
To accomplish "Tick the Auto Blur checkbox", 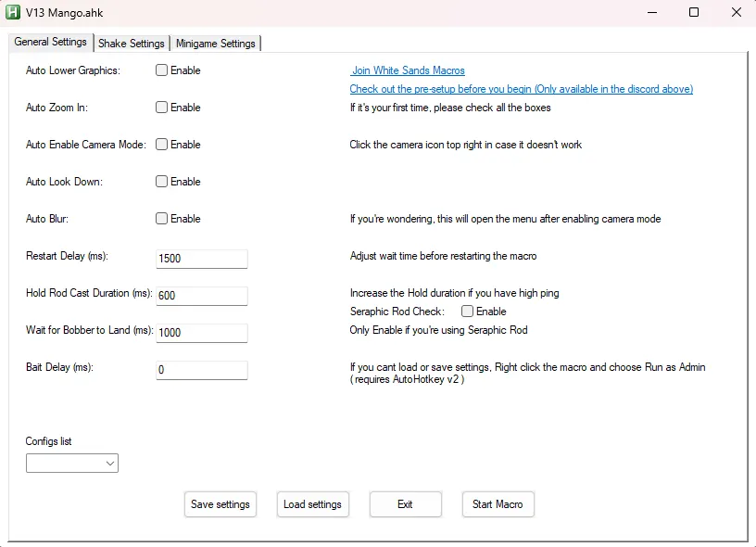I will tap(162, 219).
